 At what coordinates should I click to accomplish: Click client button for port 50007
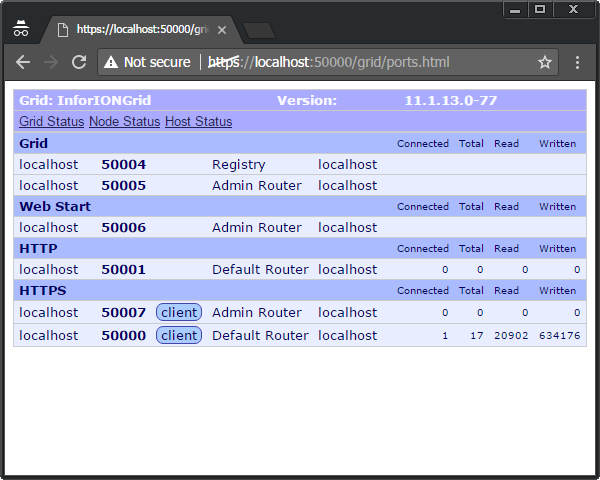[x=179, y=313]
